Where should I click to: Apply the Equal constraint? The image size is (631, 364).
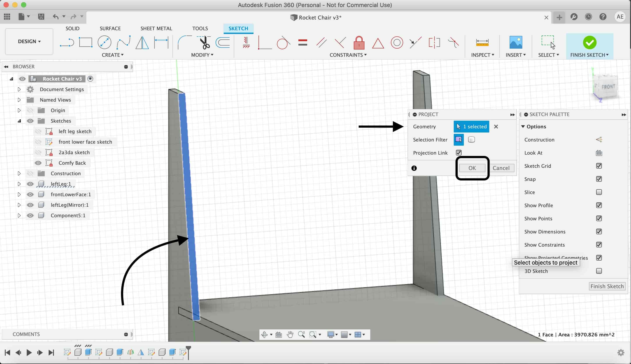[x=303, y=42]
